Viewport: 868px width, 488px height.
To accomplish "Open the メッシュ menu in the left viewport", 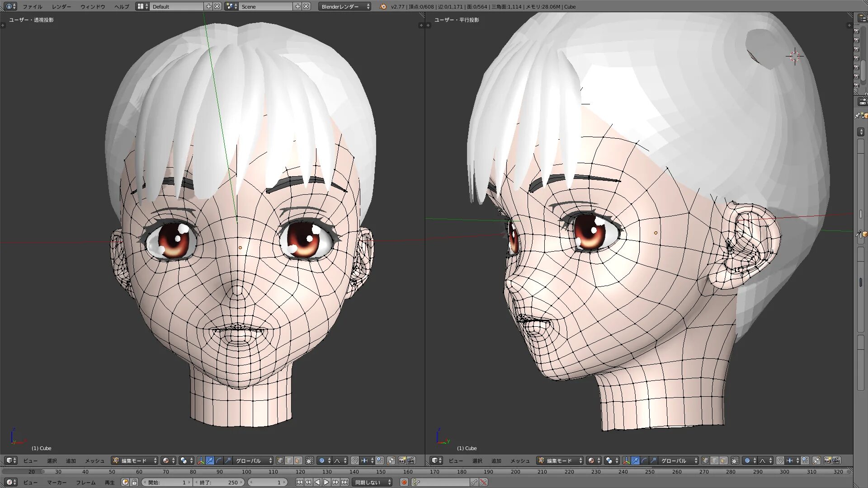I will coord(94,460).
